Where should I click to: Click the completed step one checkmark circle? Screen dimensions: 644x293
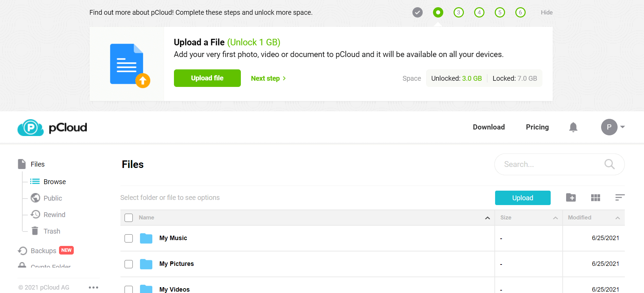[417, 12]
